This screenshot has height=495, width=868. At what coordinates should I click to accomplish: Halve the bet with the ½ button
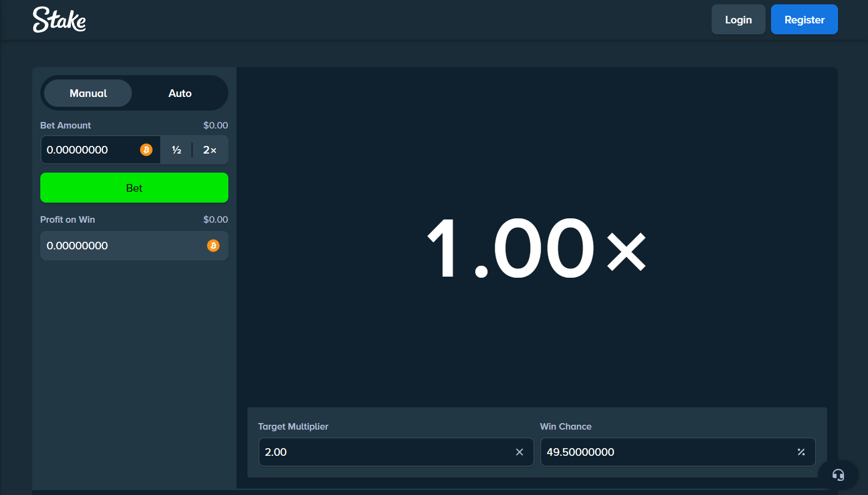click(x=177, y=150)
